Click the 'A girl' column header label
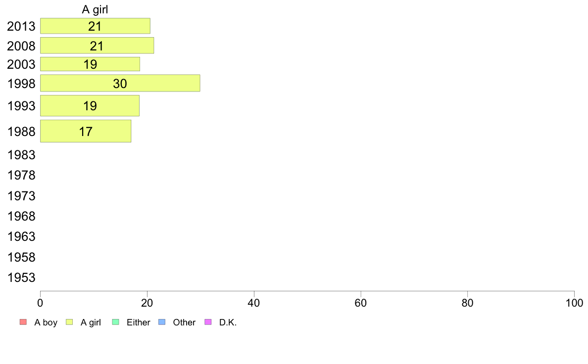The height and width of the screenshot is (364, 588). (x=95, y=9)
